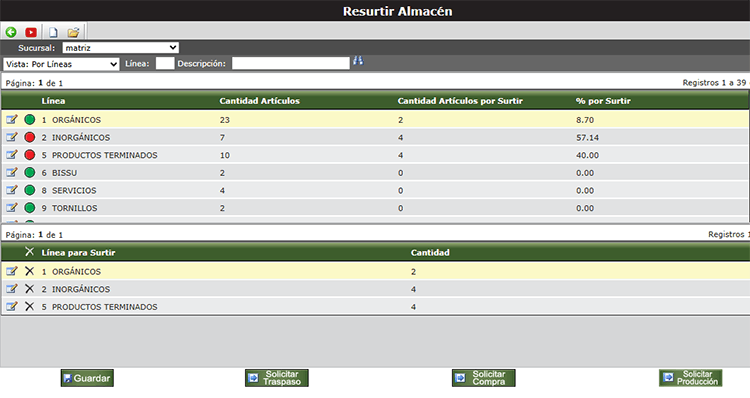Click green status circle for SERVICIOS
Image resolution: width=750 pixels, height=398 pixels.
(x=30, y=190)
